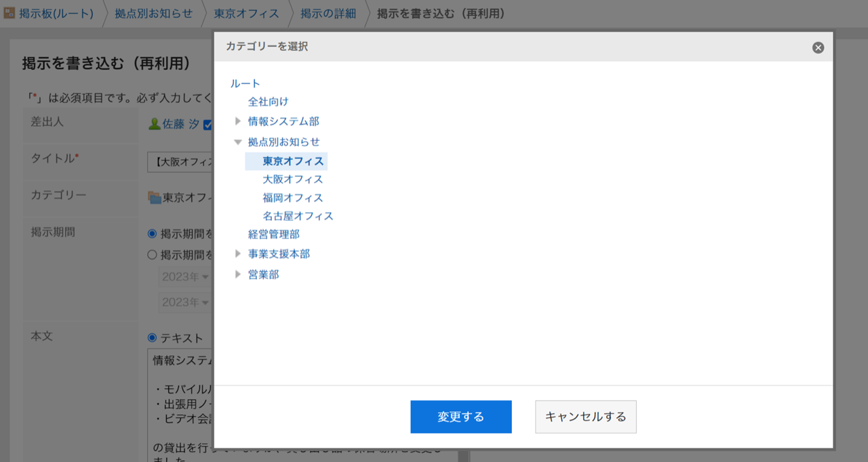Image resolution: width=868 pixels, height=462 pixels.
Task: Open 掲示の詳細 breadcrumb link
Action: coord(328,14)
